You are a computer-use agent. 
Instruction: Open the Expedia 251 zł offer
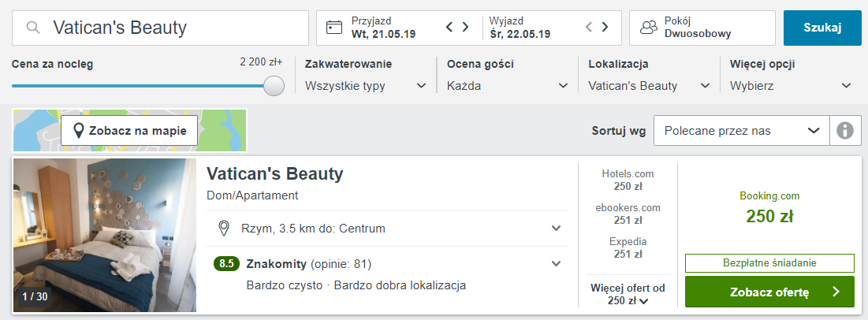coord(628,248)
